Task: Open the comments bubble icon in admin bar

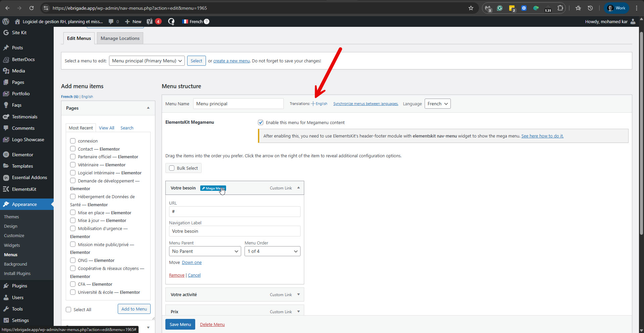Action: (111, 21)
